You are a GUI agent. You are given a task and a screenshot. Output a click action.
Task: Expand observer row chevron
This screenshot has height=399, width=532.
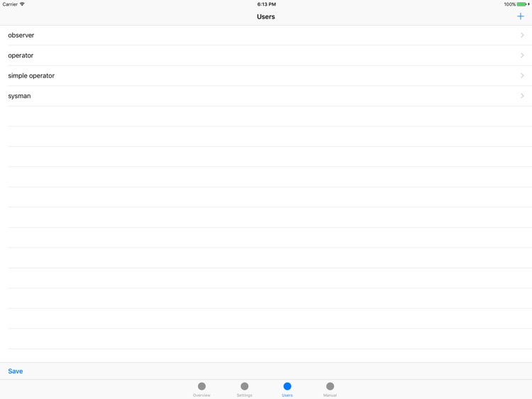pos(522,35)
